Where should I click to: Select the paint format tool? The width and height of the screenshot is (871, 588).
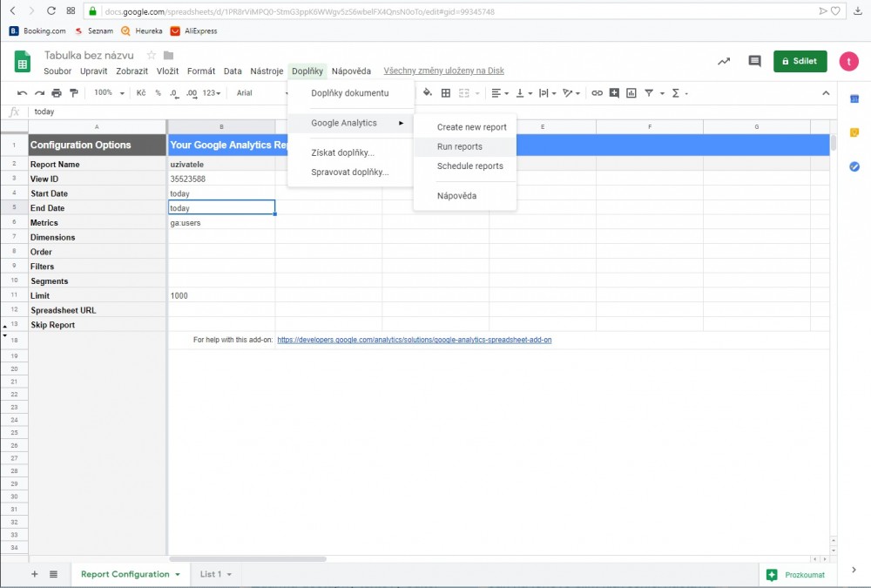(x=73, y=93)
